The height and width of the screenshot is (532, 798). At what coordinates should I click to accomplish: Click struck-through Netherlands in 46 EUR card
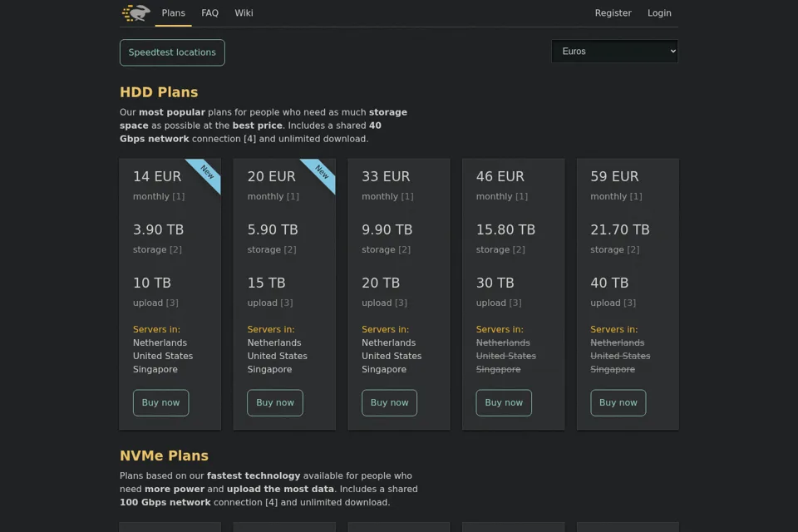pos(503,342)
